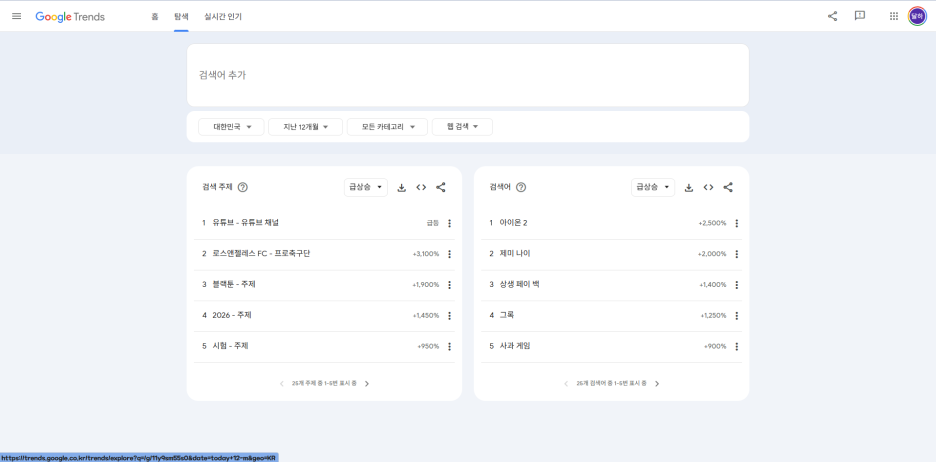
Task: Open query 그록
Action: point(507,315)
